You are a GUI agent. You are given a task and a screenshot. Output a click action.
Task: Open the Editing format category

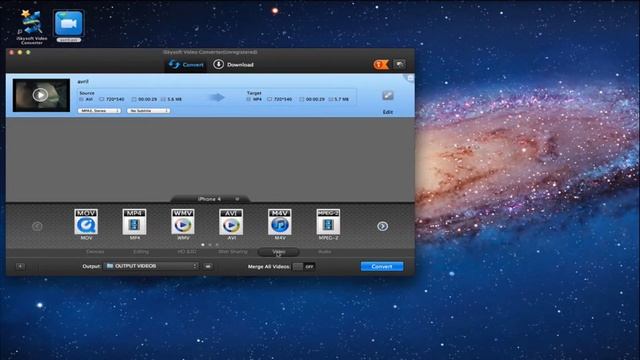coord(141,252)
